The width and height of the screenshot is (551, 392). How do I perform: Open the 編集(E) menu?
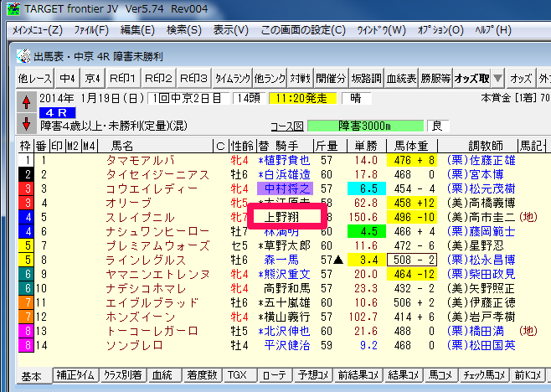pyautogui.click(x=137, y=30)
